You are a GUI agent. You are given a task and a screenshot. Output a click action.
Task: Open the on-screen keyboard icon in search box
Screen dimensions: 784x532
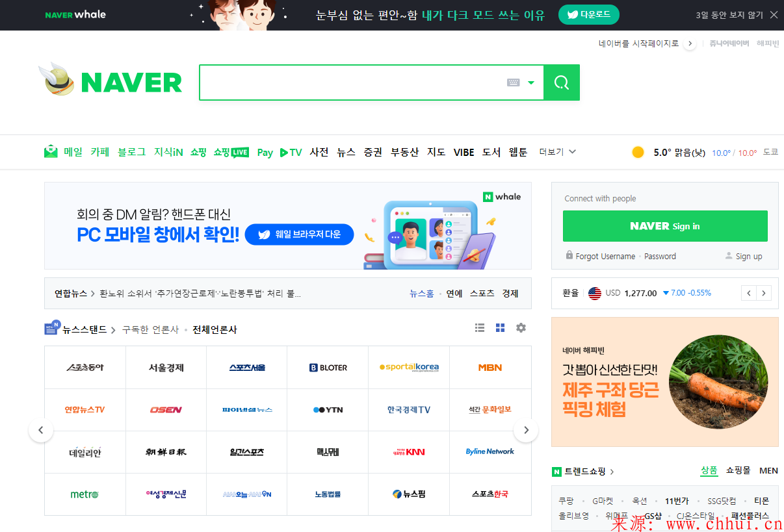click(514, 82)
